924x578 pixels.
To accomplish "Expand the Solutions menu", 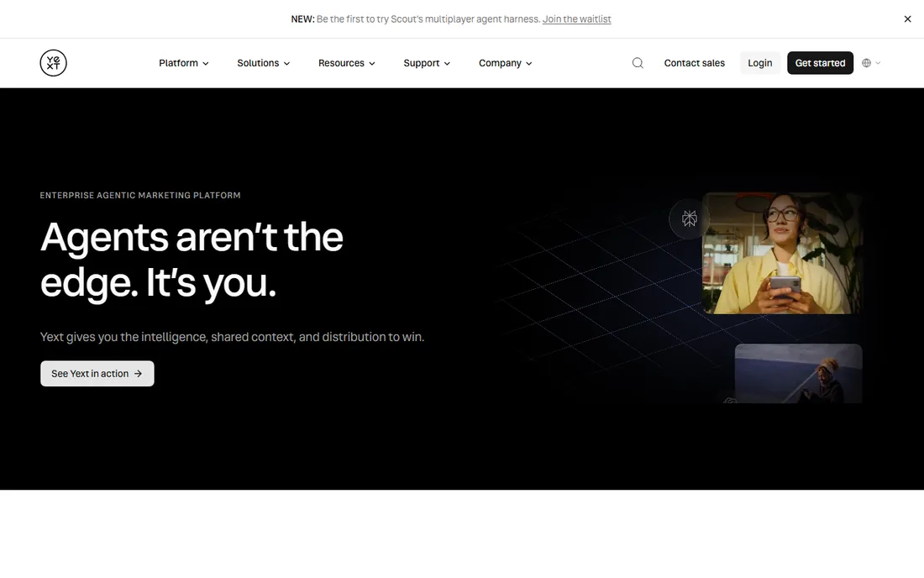I will (x=264, y=63).
